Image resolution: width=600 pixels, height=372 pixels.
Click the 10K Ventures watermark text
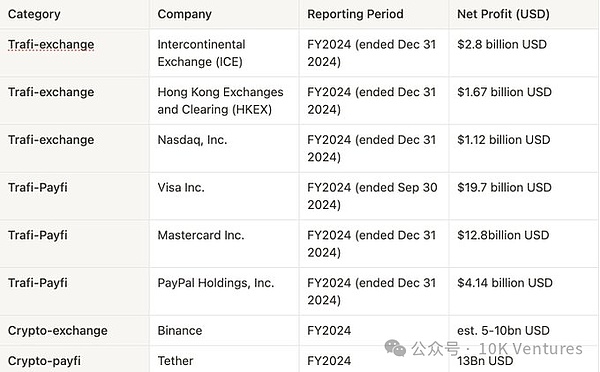(x=530, y=349)
